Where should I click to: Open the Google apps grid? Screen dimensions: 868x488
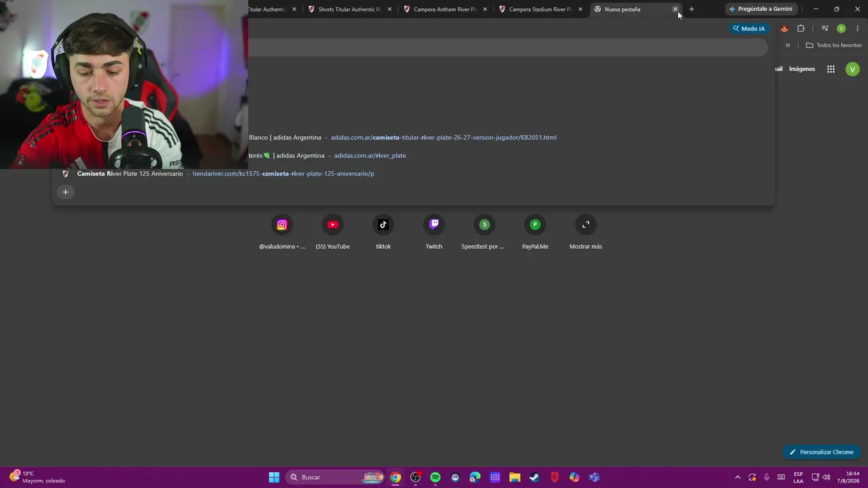[x=831, y=69]
